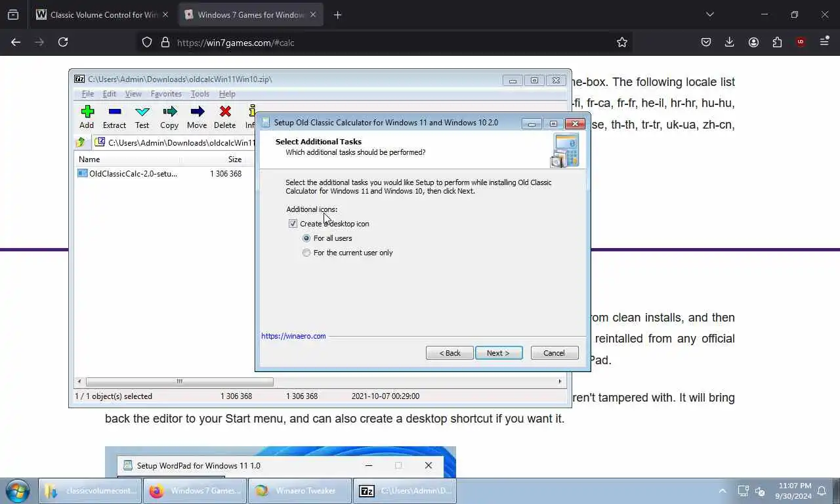Click right arrow of 7-Zip horizontal scrollbar
840x504 pixels.
pyautogui.click(x=560, y=381)
